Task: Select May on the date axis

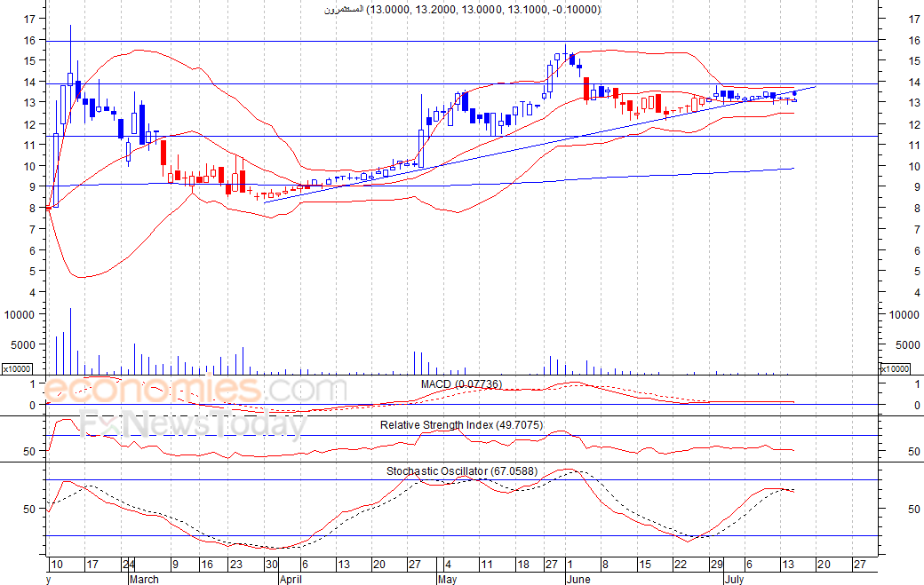Action: tap(447, 579)
